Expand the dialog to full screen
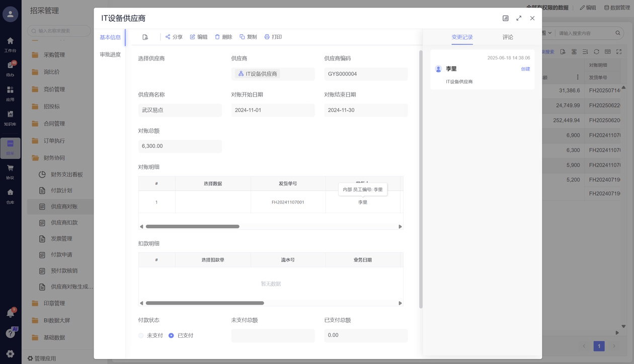The image size is (634, 364). (519, 18)
